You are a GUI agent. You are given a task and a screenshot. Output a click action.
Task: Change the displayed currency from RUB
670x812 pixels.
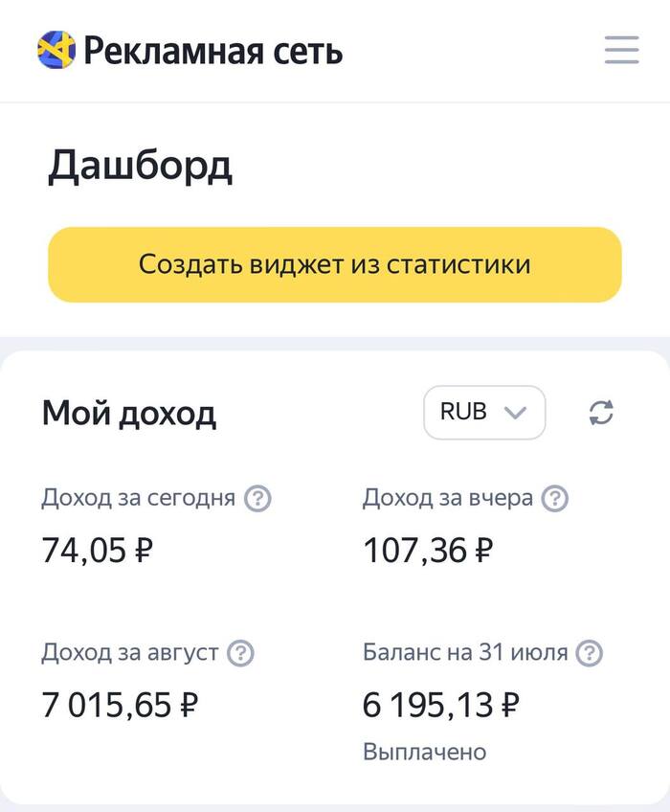(483, 412)
